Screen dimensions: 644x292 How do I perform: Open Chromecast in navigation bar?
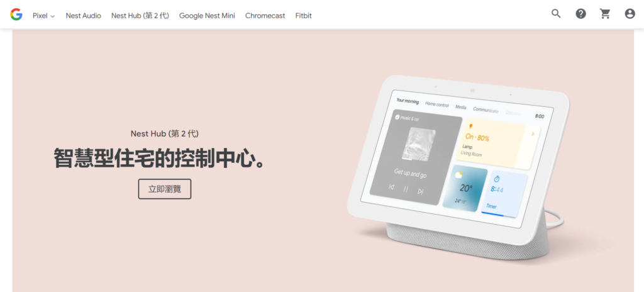[265, 16]
